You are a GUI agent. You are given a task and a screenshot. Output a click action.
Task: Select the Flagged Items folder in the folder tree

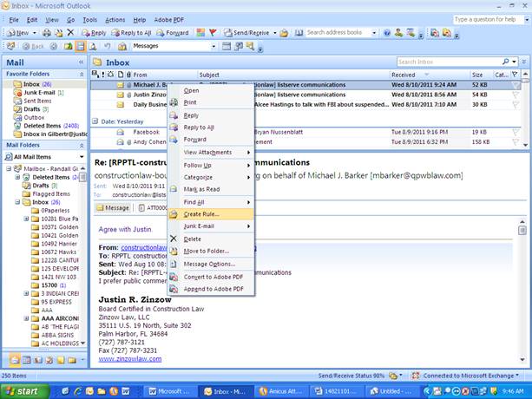[x=46, y=194]
